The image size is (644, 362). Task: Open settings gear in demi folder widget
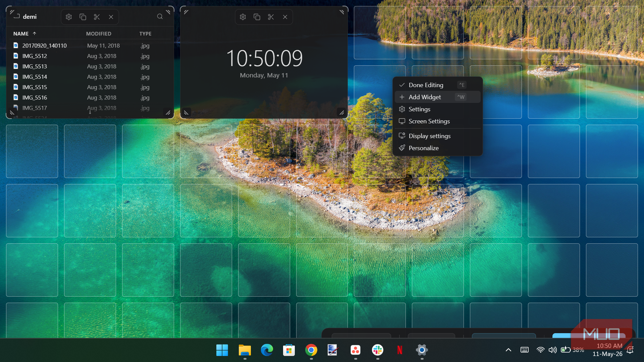tap(69, 17)
